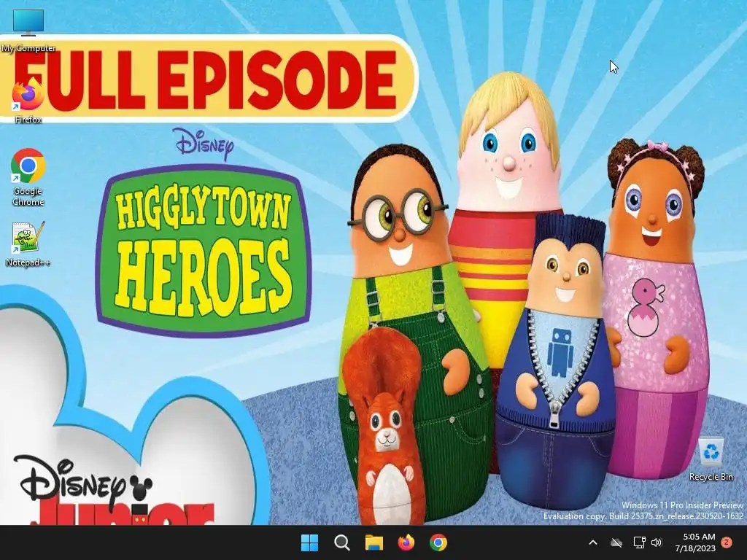Viewport: 747px width, 560px height.
Task: Select the My Computer desktop icon
Action: (x=28, y=29)
